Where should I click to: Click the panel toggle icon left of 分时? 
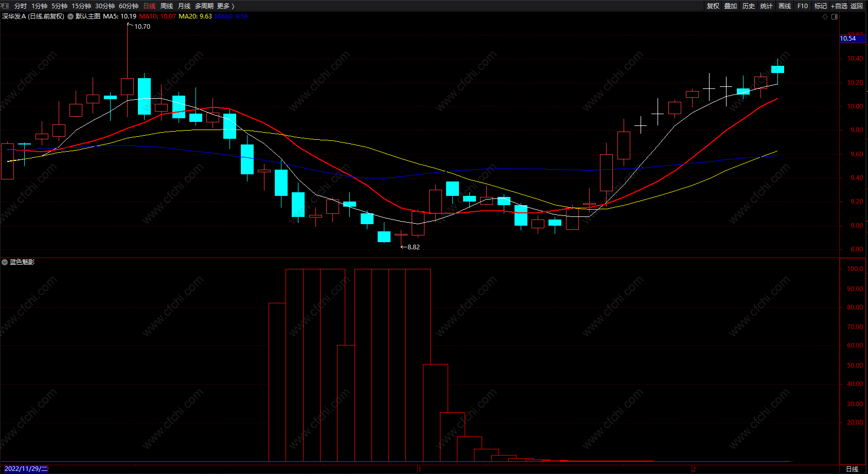pos(5,6)
